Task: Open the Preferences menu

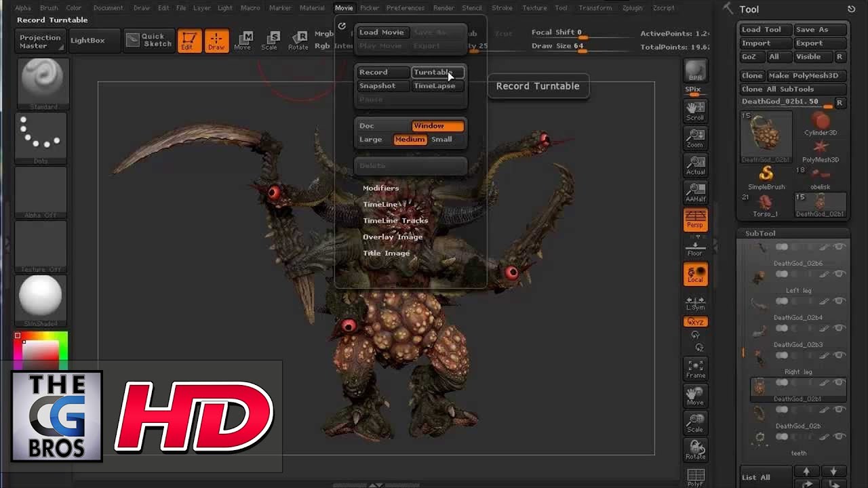Action: 406,7
